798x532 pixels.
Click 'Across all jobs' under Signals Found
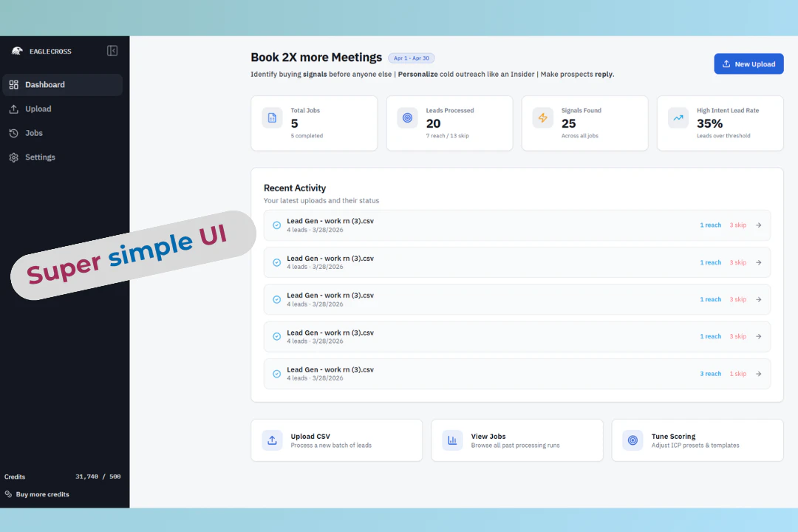pyautogui.click(x=580, y=136)
